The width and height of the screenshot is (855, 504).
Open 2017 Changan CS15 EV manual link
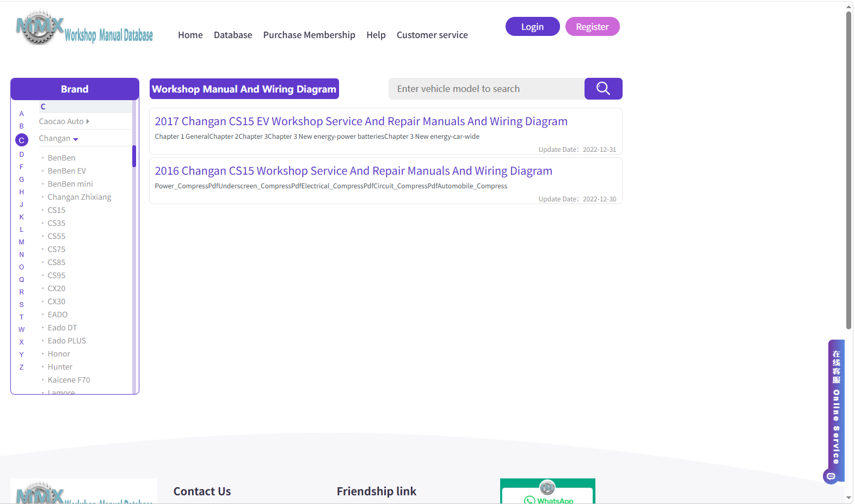pyautogui.click(x=361, y=121)
